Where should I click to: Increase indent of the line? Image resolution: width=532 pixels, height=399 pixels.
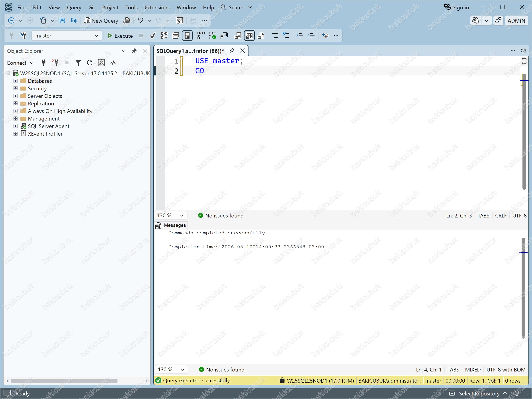pos(311,36)
